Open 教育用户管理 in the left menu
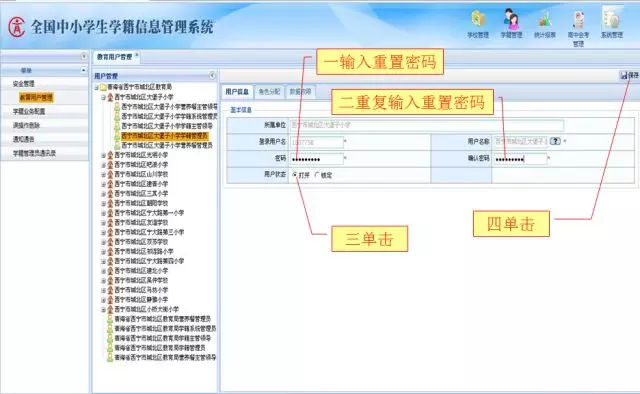Viewport: 640px width, 394px height. [x=36, y=98]
